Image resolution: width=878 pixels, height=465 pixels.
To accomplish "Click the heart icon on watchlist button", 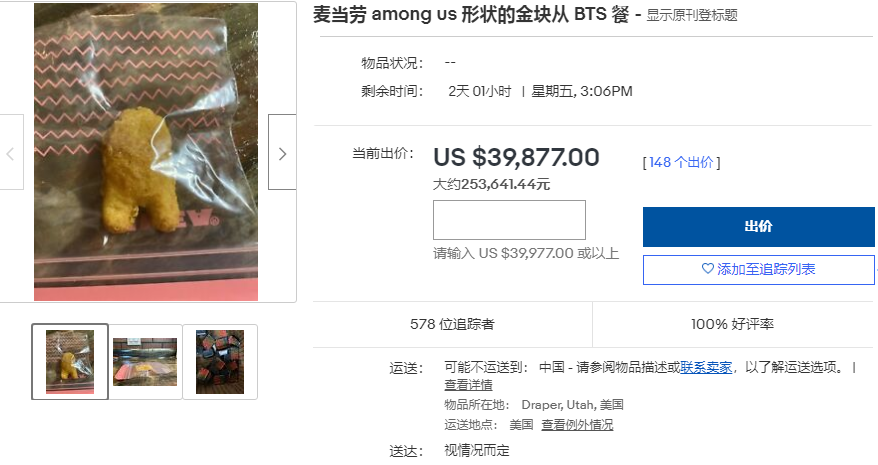I will [x=708, y=269].
